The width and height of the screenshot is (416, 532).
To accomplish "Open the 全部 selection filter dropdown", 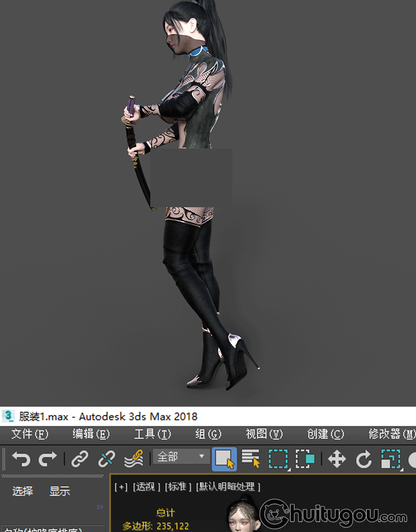I will (x=181, y=457).
